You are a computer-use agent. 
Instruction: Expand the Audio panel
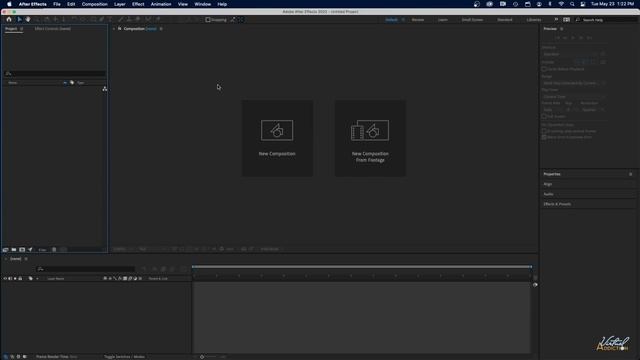[548, 194]
